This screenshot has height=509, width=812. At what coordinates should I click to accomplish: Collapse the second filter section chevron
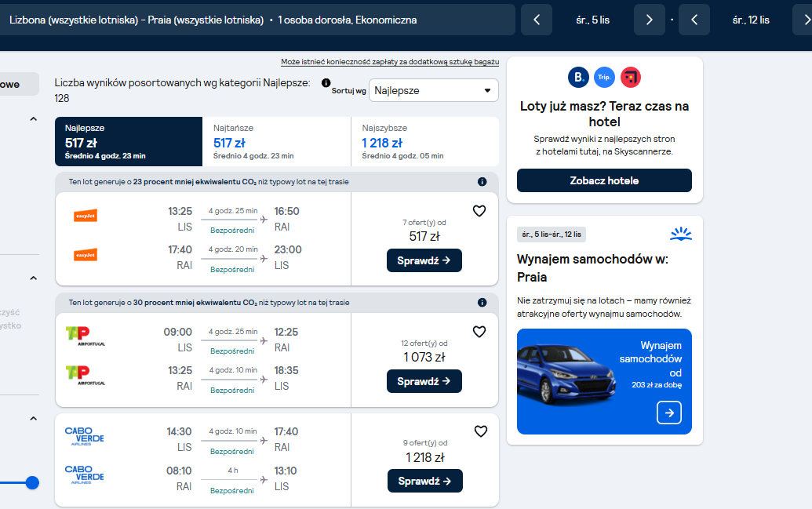[34, 278]
